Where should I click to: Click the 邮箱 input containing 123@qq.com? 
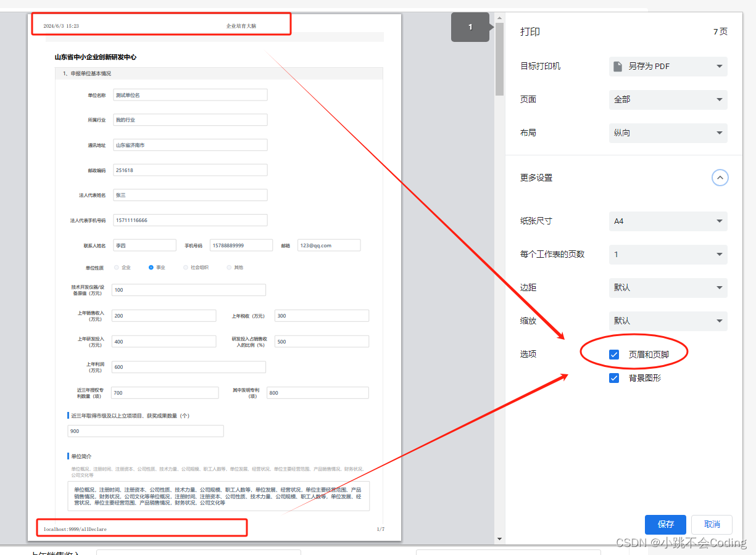328,245
